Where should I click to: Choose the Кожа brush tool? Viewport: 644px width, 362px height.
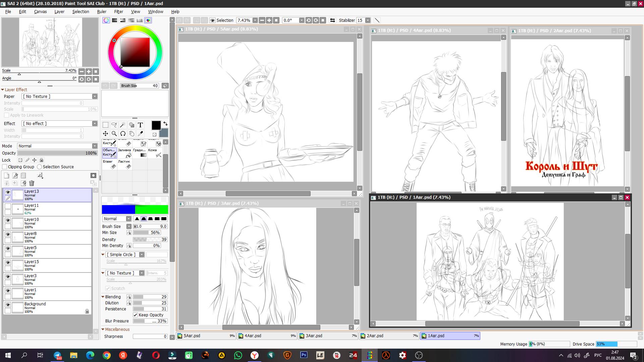click(x=155, y=153)
